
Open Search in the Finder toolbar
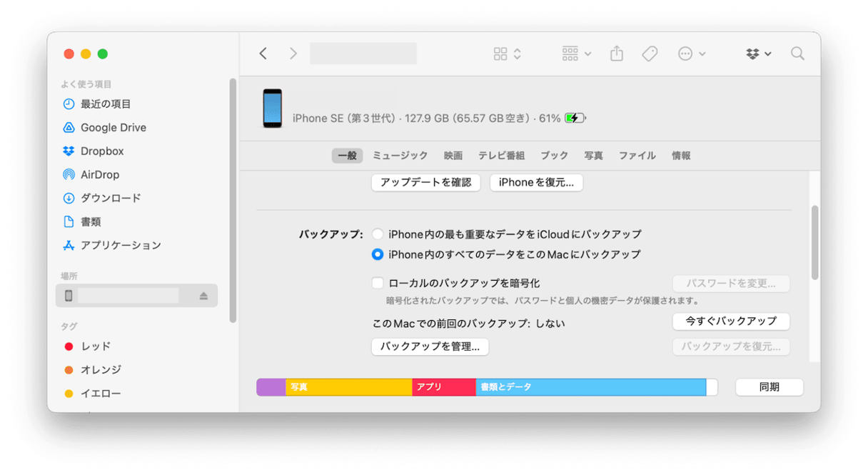pyautogui.click(x=797, y=53)
